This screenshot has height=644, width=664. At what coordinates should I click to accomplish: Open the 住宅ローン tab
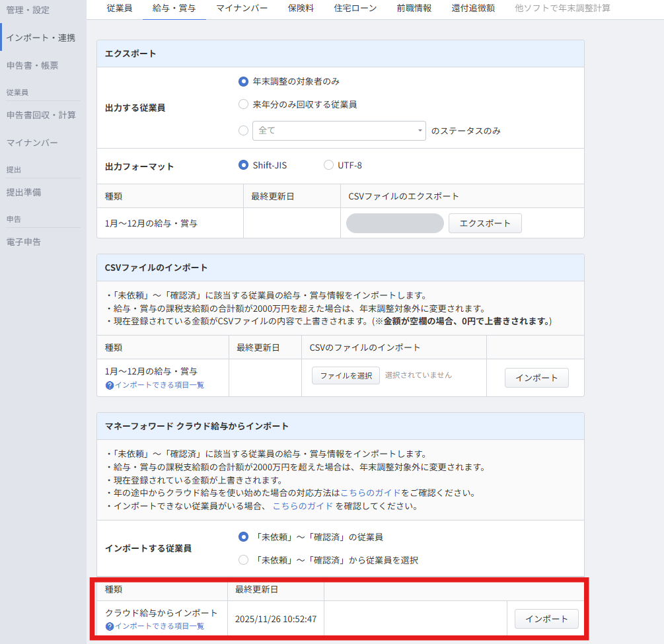pos(355,9)
